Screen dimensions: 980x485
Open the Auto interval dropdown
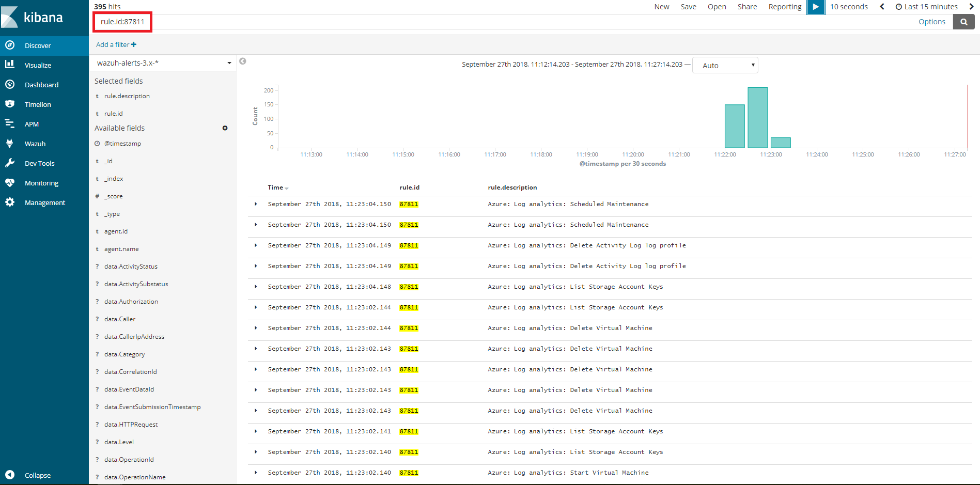click(725, 65)
